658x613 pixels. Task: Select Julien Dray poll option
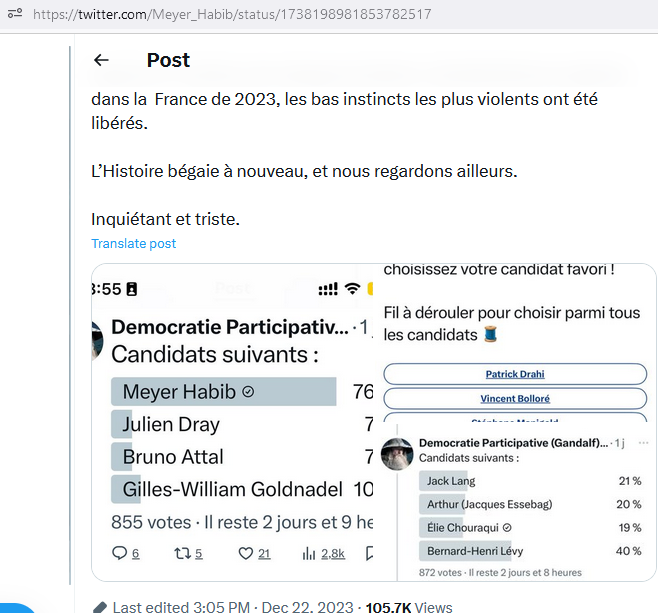pyautogui.click(x=242, y=424)
